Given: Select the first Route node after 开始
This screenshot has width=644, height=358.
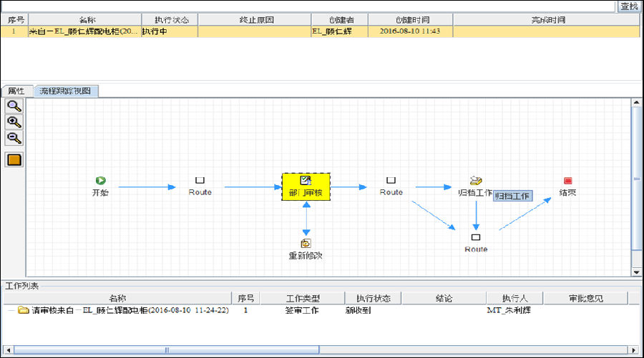Looking at the screenshot, I should [200, 180].
